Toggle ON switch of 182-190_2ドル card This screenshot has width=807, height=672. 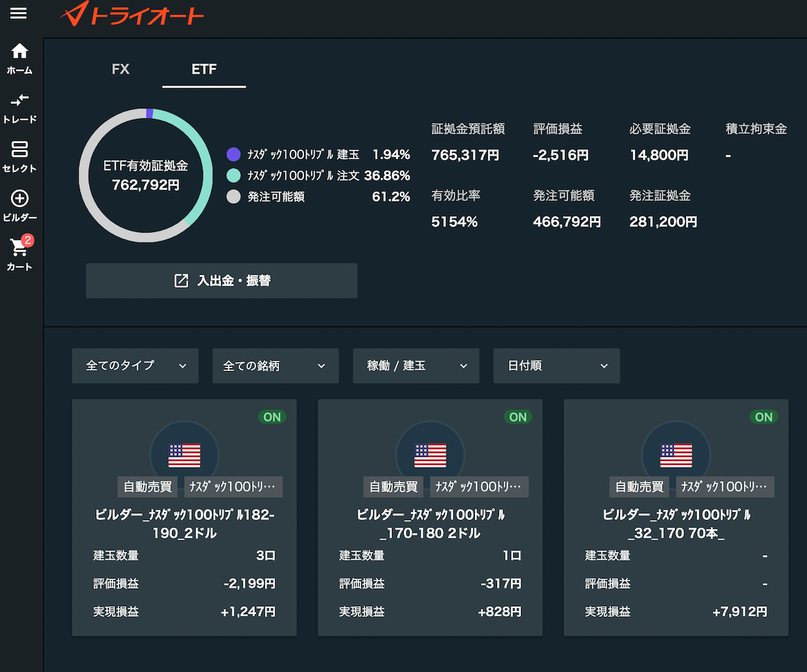point(272,417)
